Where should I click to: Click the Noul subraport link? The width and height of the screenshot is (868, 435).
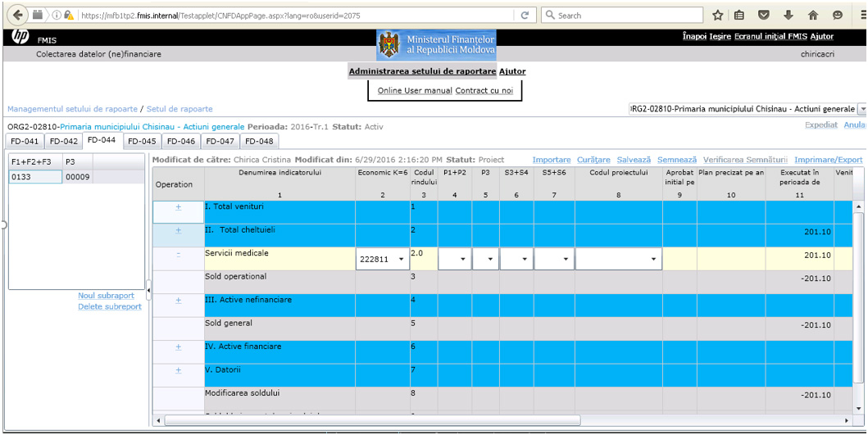(110, 296)
